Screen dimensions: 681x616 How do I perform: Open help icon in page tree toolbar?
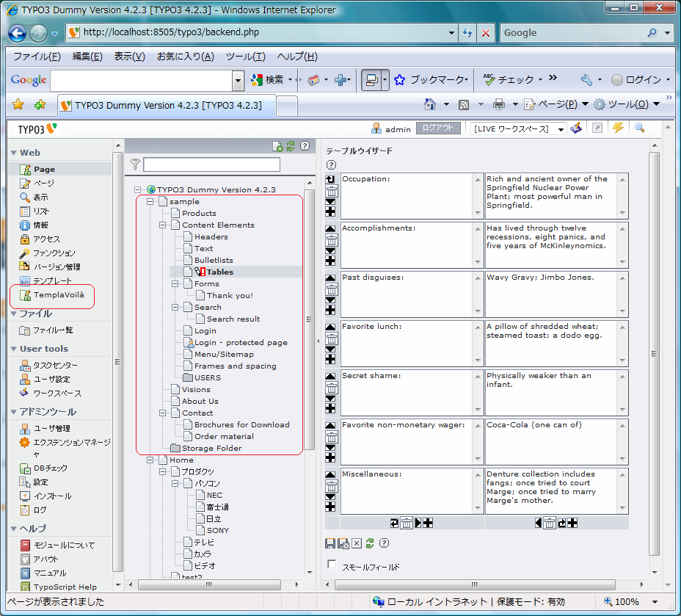tap(305, 146)
